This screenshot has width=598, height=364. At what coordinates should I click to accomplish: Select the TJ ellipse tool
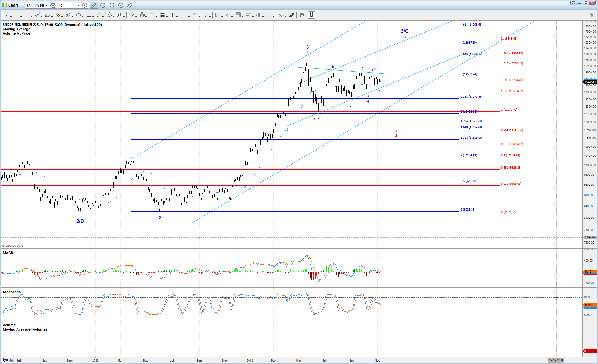[259, 15]
